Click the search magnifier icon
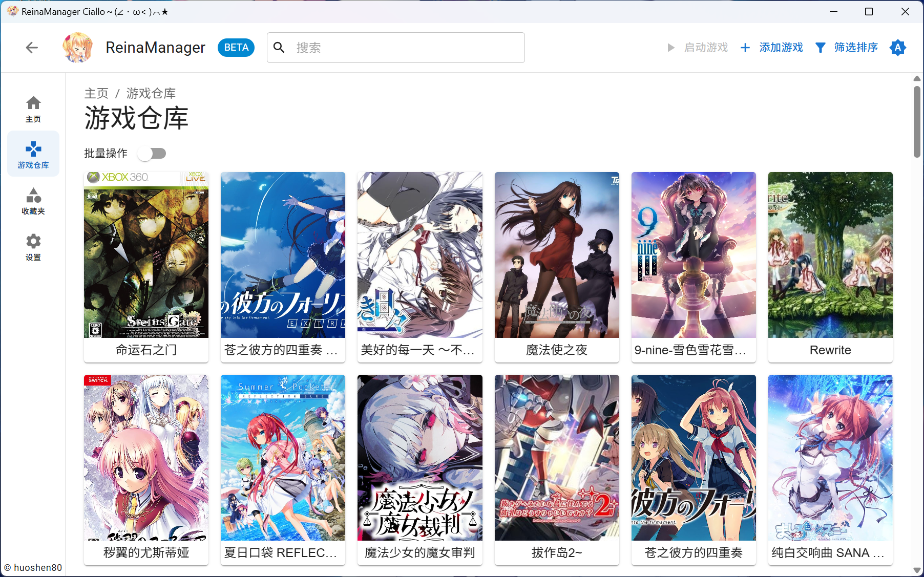Image resolution: width=924 pixels, height=577 pixels. (x=279, y=48)
